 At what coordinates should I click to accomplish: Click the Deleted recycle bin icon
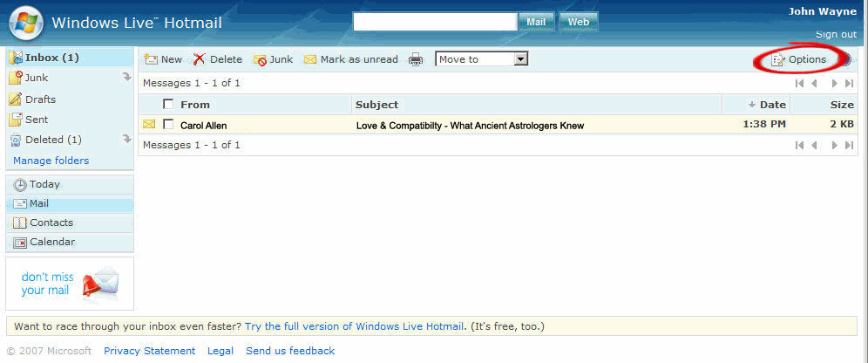16,140
